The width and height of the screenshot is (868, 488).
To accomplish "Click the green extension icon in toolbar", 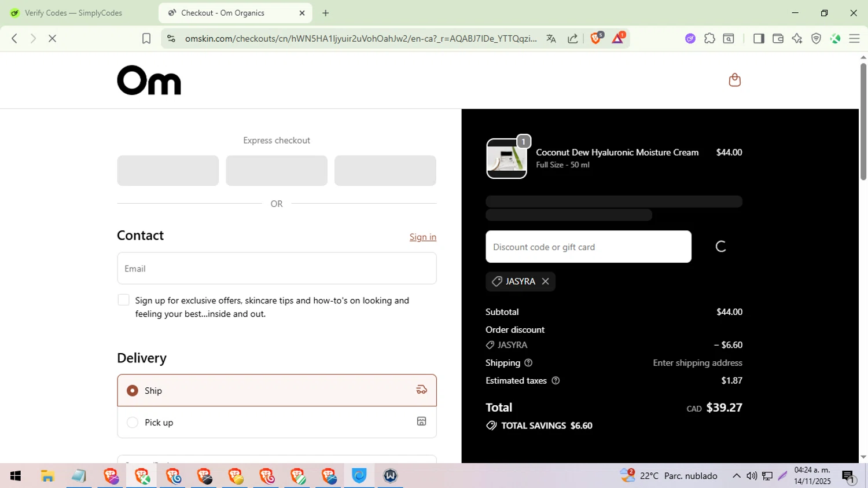I will click(x=835, y=38).
